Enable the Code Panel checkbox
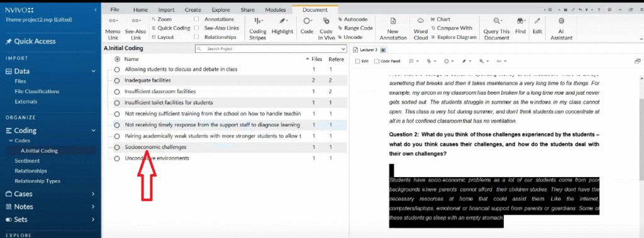 coord(377,61)
